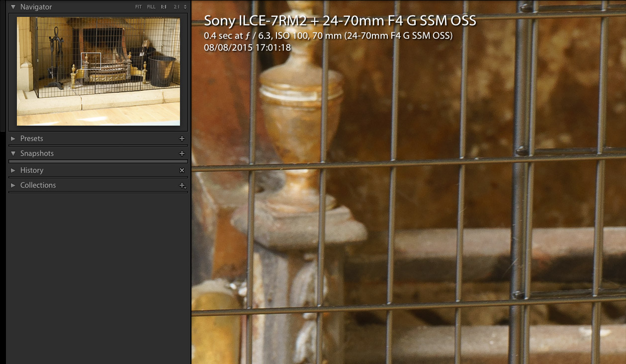Viewport: 626px width, 364px height.
Task: Click the Collections plus icon
Action: click(x=182, y=185)
